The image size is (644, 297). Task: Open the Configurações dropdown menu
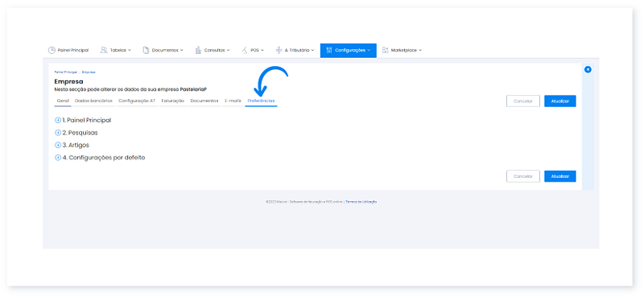click(x=349, y=50)
